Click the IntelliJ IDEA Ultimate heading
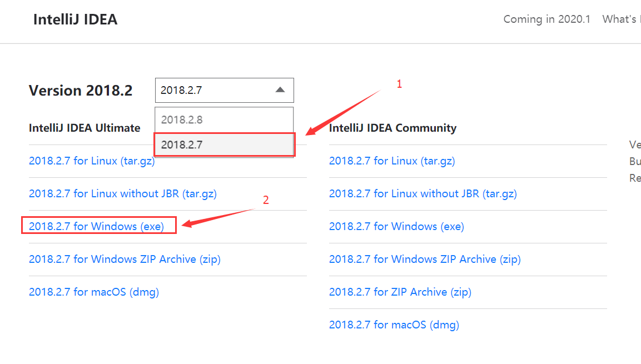 point(85,128)
